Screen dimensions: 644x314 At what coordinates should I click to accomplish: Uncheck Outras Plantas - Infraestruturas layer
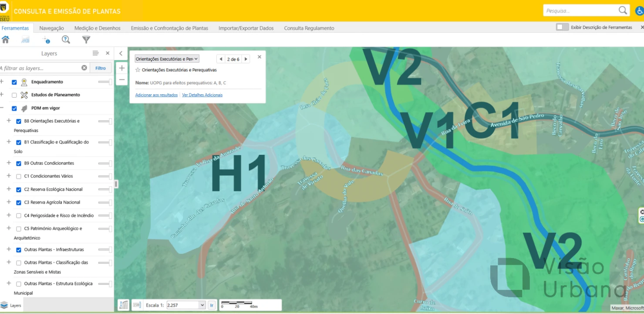point(19,250)
